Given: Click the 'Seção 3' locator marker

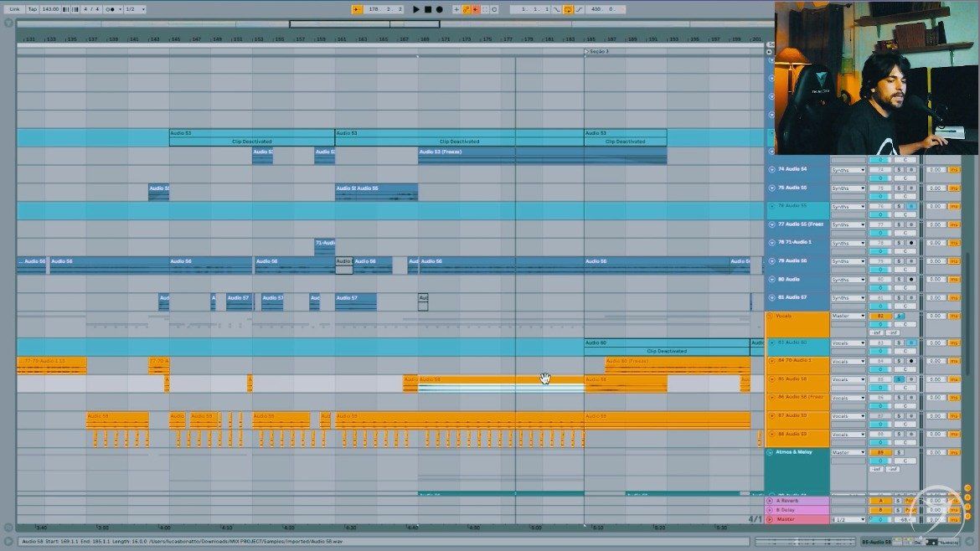Looking at the screenshot, I should [x=597, y=51].
